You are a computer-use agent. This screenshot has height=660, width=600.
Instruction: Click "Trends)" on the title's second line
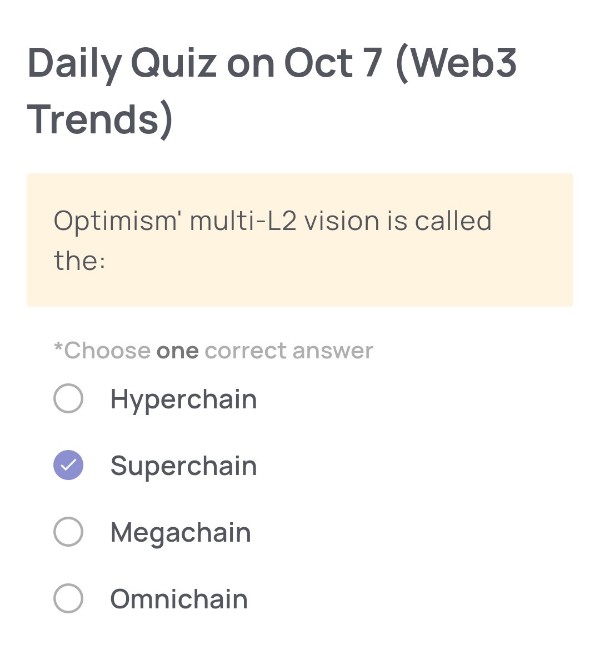100,120
